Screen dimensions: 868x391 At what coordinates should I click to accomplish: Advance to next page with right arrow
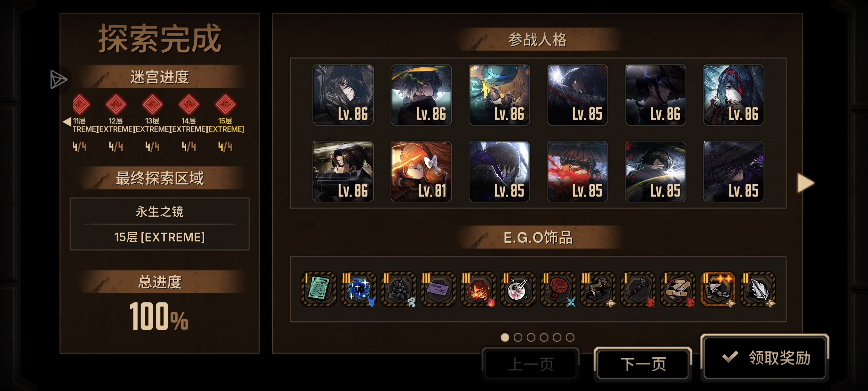click(x=806, y=183)
